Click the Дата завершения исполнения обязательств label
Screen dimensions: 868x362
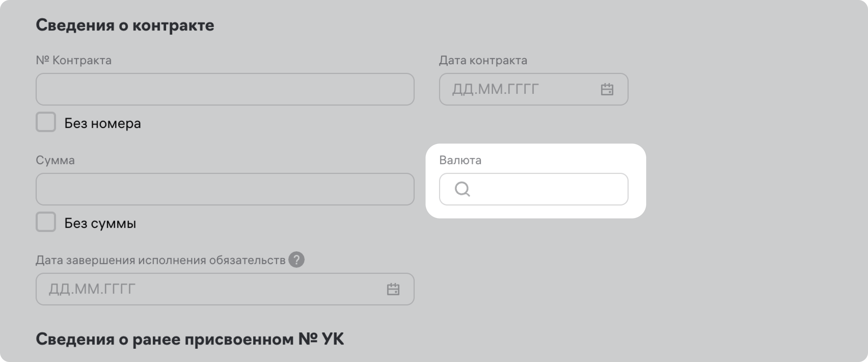click(x=160, y=260)
